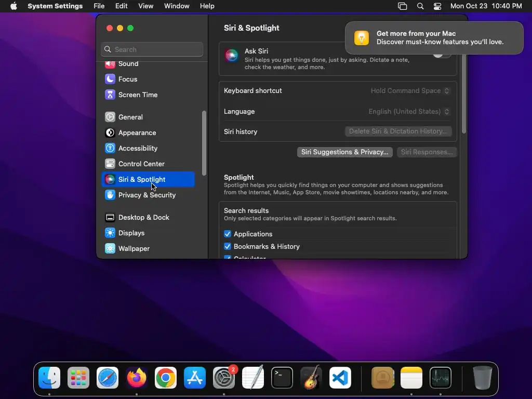Click the sidebar Search field

(x=152, y=49)
